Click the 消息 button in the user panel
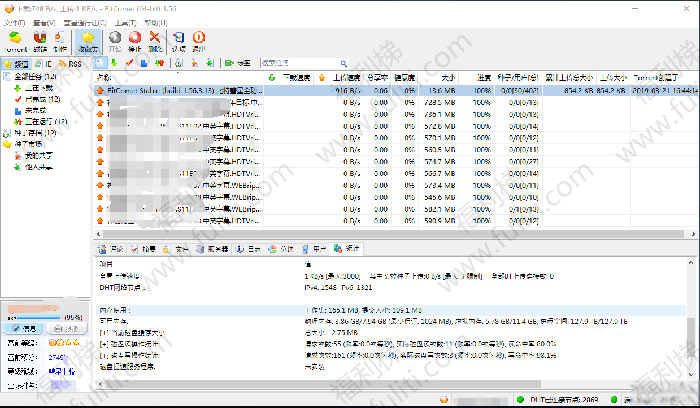This screenshot has height=408, width=700. coord(31,328)
